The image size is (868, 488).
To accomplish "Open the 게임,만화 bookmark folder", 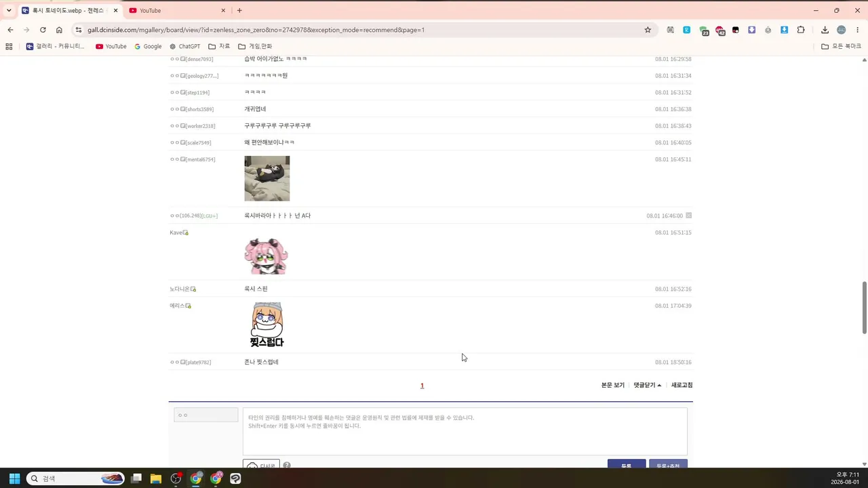I will [x=255, y=46].
